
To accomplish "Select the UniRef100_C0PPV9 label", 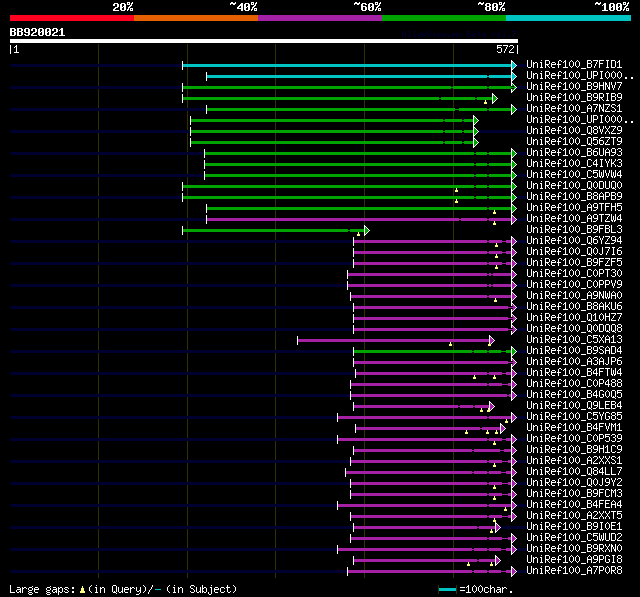I will tap(574, 285).
